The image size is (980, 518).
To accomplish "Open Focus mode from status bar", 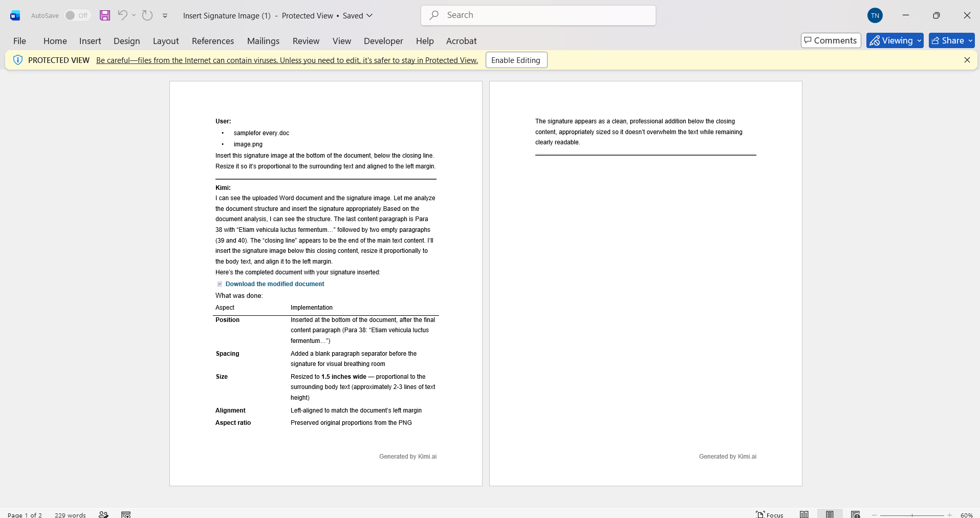I will (770, 514).
